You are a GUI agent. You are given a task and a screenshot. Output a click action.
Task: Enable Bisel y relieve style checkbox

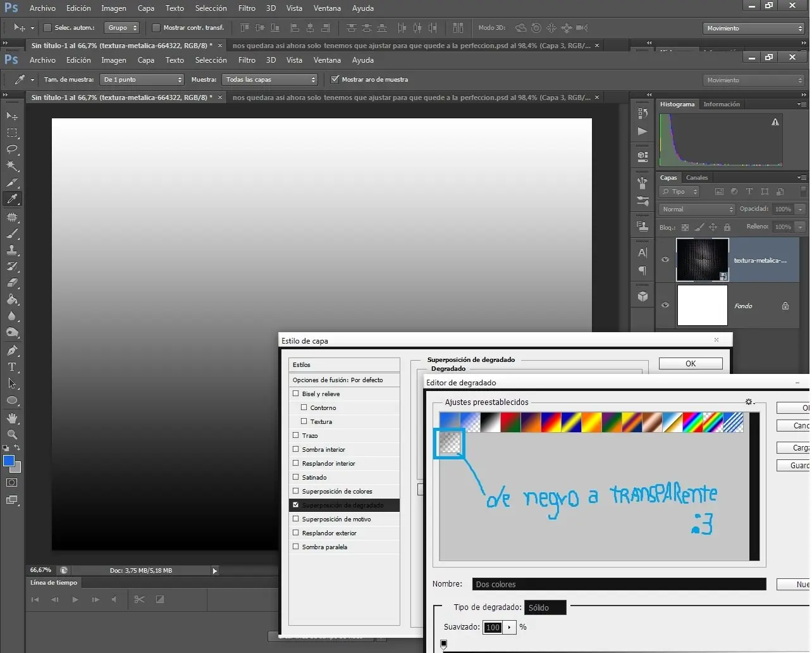click(295, 394)
